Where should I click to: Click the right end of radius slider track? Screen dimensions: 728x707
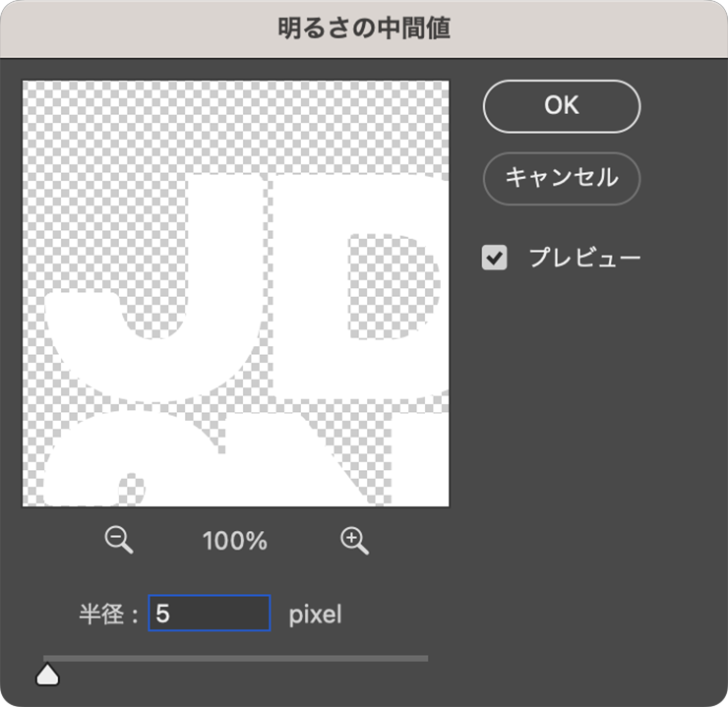point(424,658)
